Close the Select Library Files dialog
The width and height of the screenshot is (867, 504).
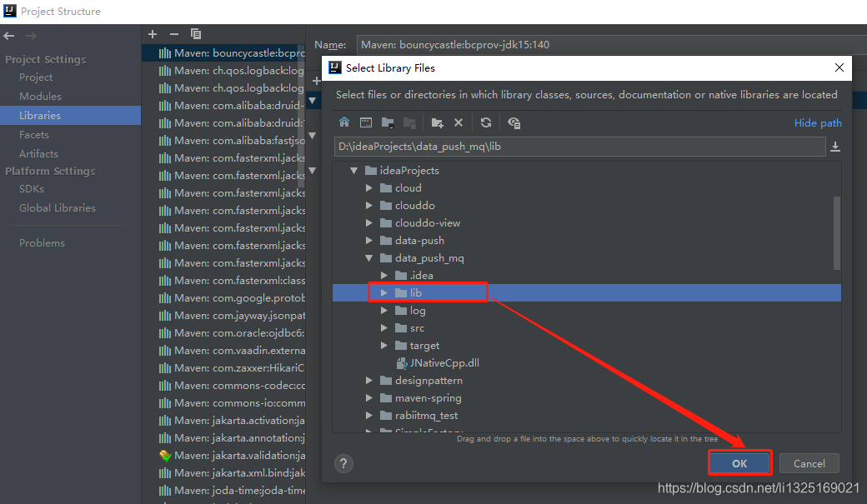tap(839, 67)
